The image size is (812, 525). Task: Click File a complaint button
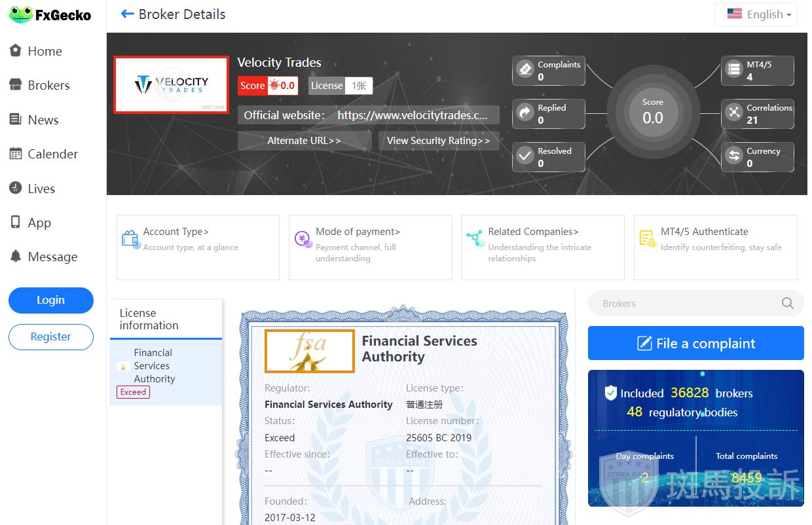[x=695, y=343]
